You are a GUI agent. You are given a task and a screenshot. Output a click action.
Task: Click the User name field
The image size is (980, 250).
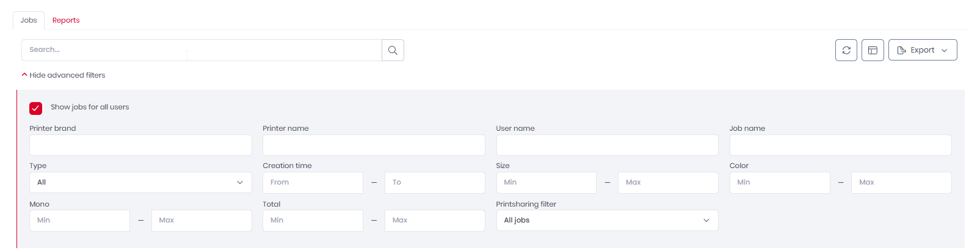coord(607,145)
